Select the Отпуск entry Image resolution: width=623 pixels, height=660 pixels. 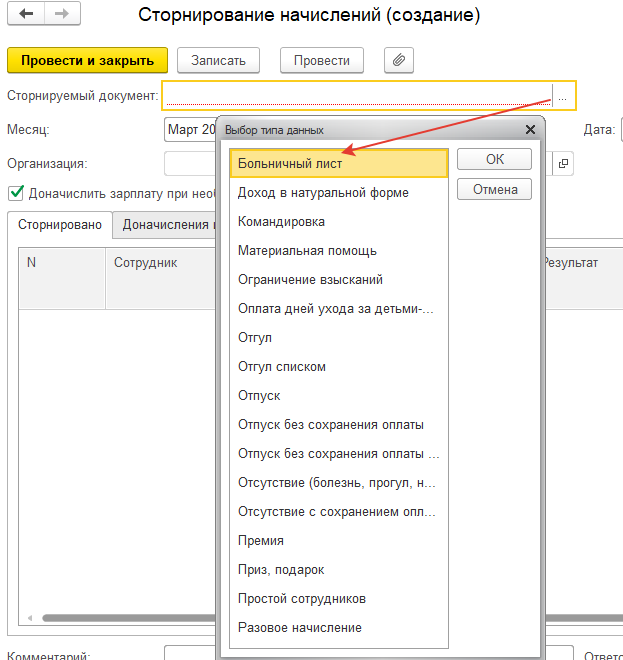coord(339,396)
